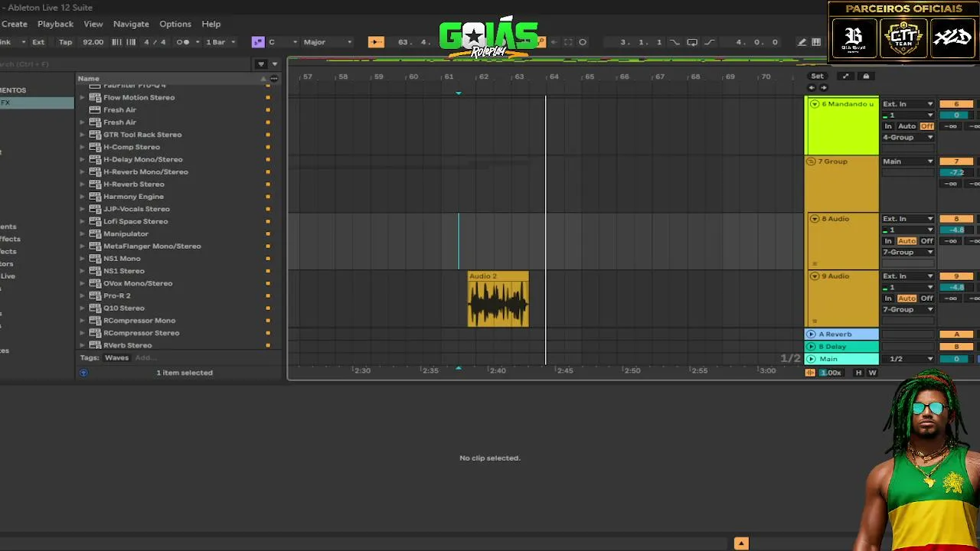Expand GTR Tool Rack Stereo in browser

[x=83, y=135]
